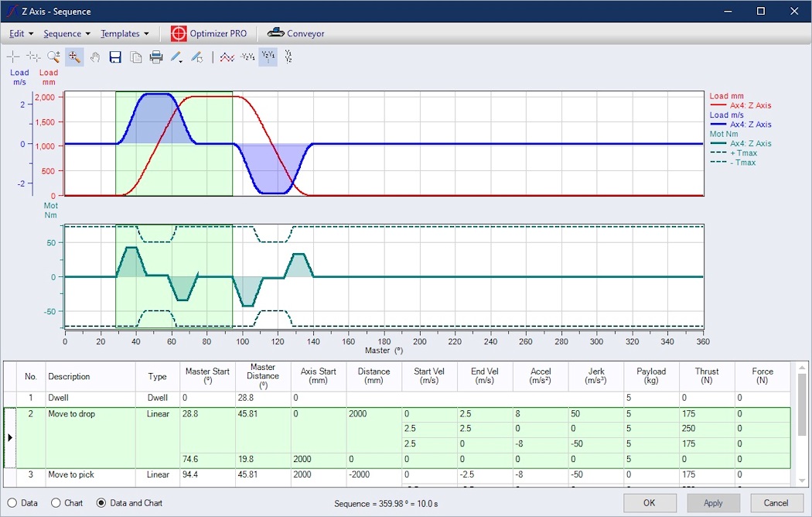Screen dimensions: 812x517
Task: Open the Optimizer PRO tool
Action: click(209, 33)
